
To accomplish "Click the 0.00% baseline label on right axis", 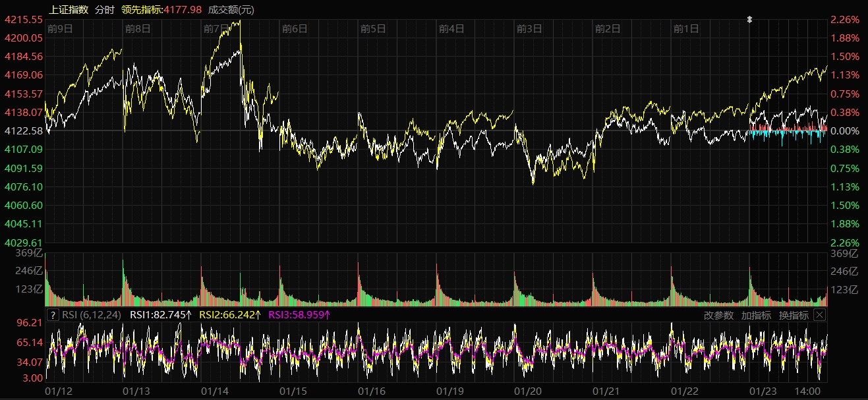I will (846, 131).
